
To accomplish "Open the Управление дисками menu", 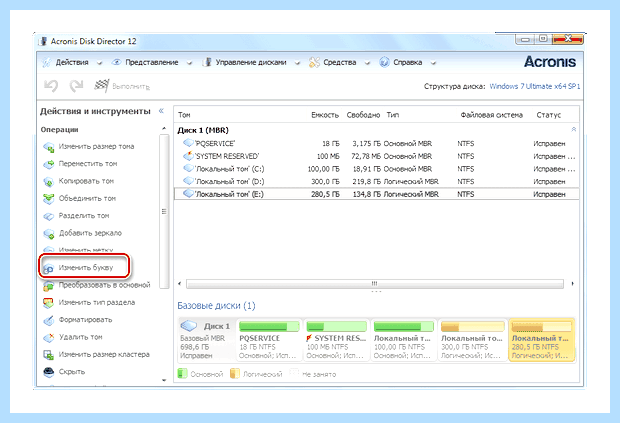I will coord(251,62).
